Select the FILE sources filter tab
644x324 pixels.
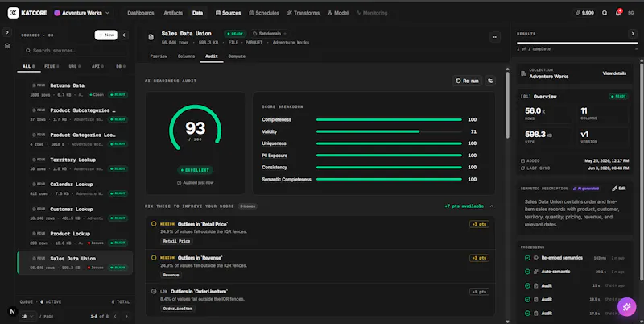point(52,66)
